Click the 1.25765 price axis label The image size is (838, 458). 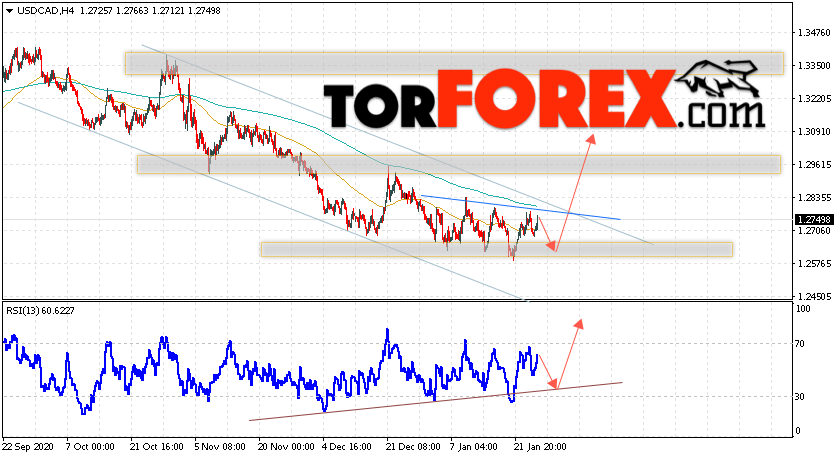coord(814,263)
